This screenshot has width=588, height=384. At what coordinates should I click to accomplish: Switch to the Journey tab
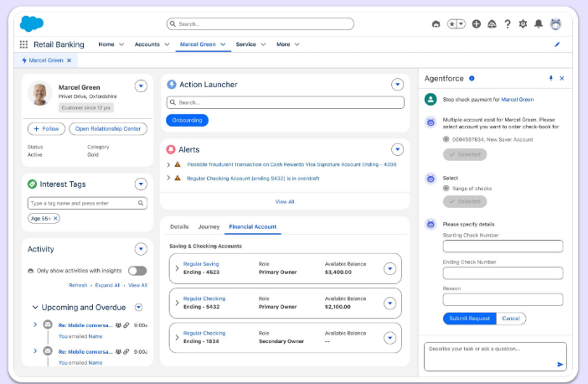209,226
